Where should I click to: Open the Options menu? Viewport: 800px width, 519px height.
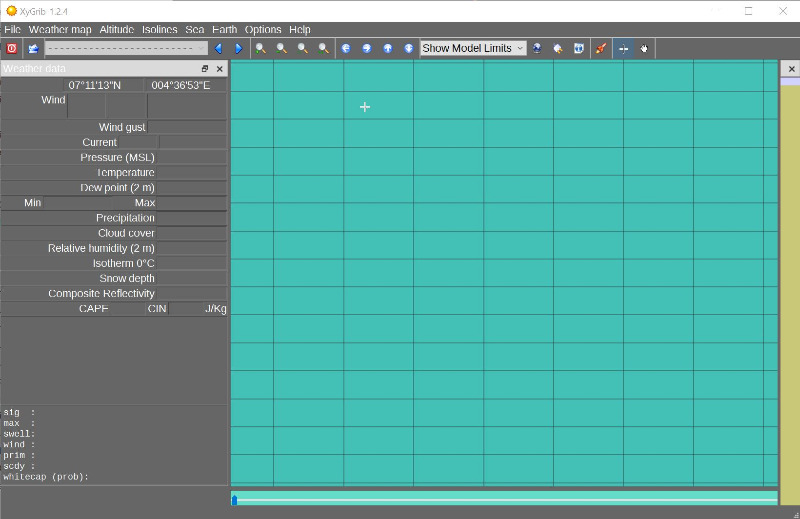tap(263, 30)
